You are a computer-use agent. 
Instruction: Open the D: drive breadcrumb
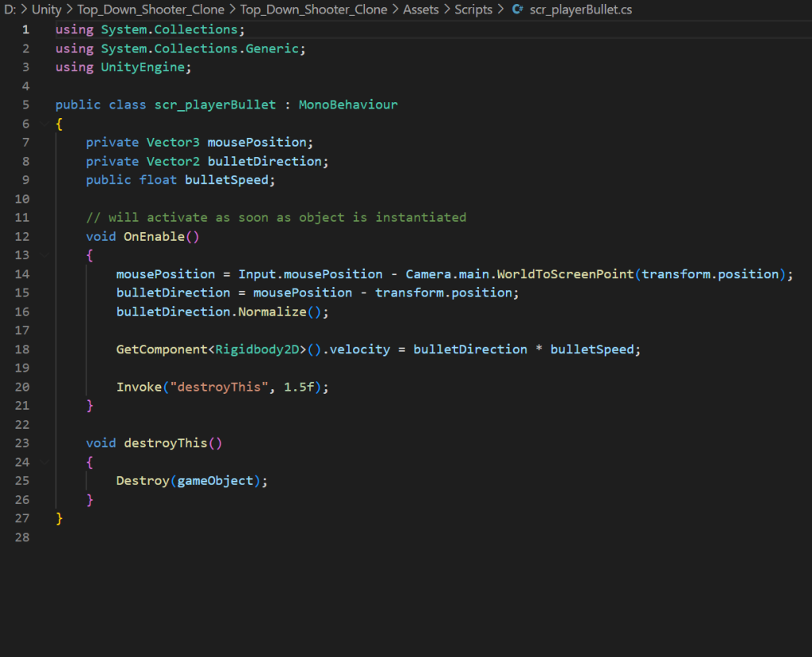pyautogui.click(x=10, y=10)
